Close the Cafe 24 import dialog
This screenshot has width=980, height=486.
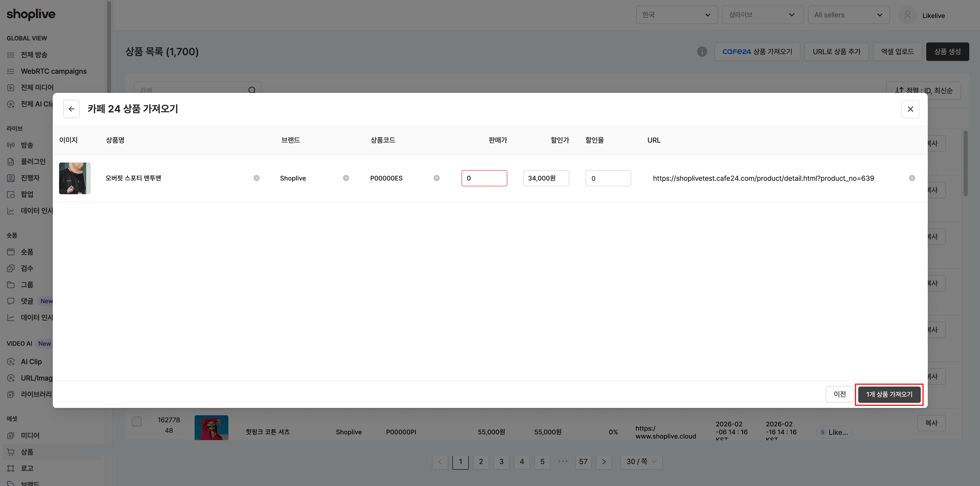click(910, 109)
